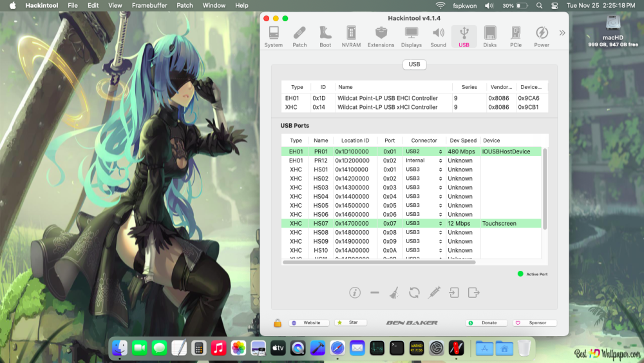Click the minus remove port button
Viewport: 644px width, 363px height.
point(375,293)
